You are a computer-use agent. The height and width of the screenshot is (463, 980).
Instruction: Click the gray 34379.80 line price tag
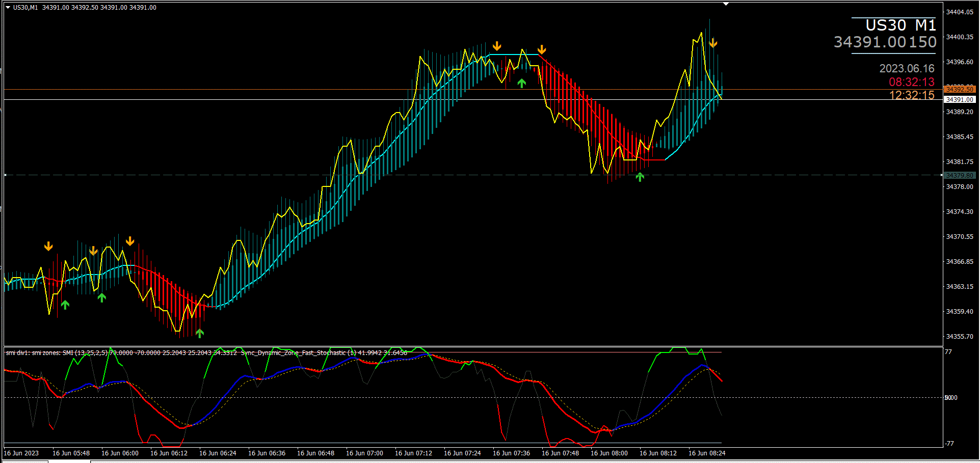pyautogui.click(x=960, y=175)
